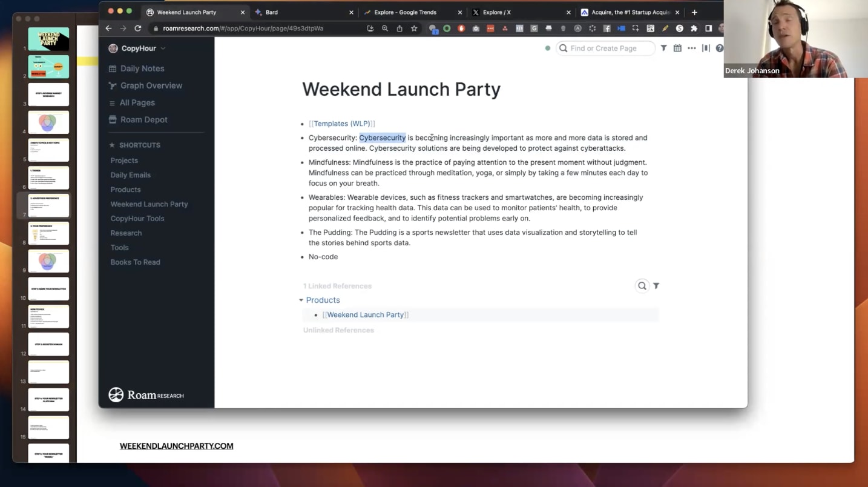Click the QR code extension icon
The image size is (868, 487).
(650, 28)
